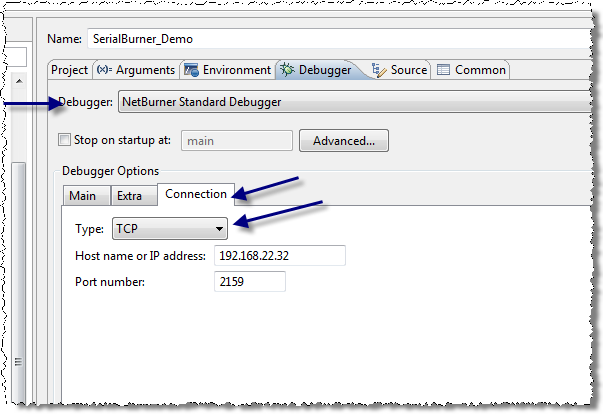Switch to the Source tab
The width and height of the screenshot is (603, 414).
pyautogui.click(x=400, y=70)
